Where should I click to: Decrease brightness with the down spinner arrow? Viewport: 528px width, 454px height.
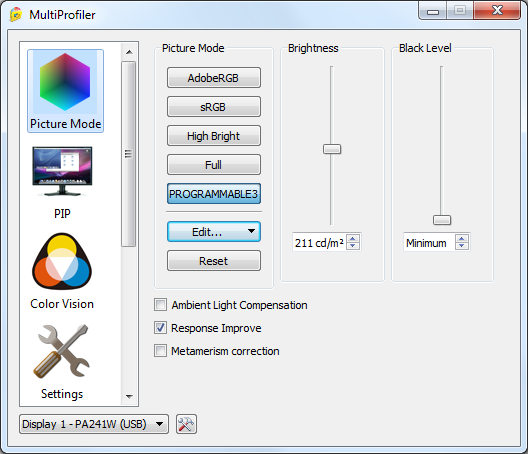point(353,246)
